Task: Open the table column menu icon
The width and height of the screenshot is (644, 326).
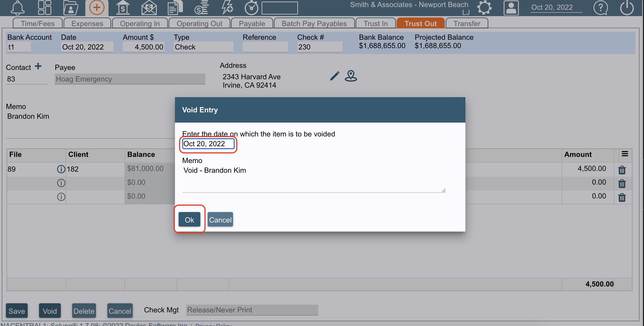Action: 625,154
